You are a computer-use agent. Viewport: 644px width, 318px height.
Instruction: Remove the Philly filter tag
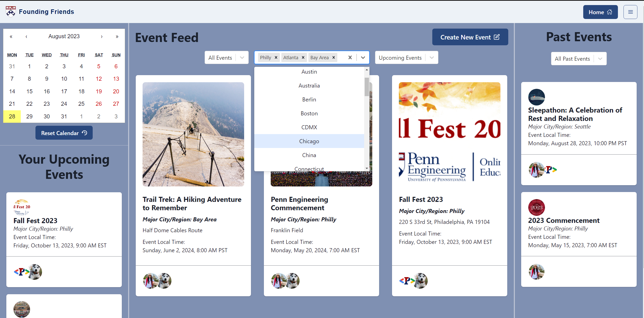coord(276,57)
